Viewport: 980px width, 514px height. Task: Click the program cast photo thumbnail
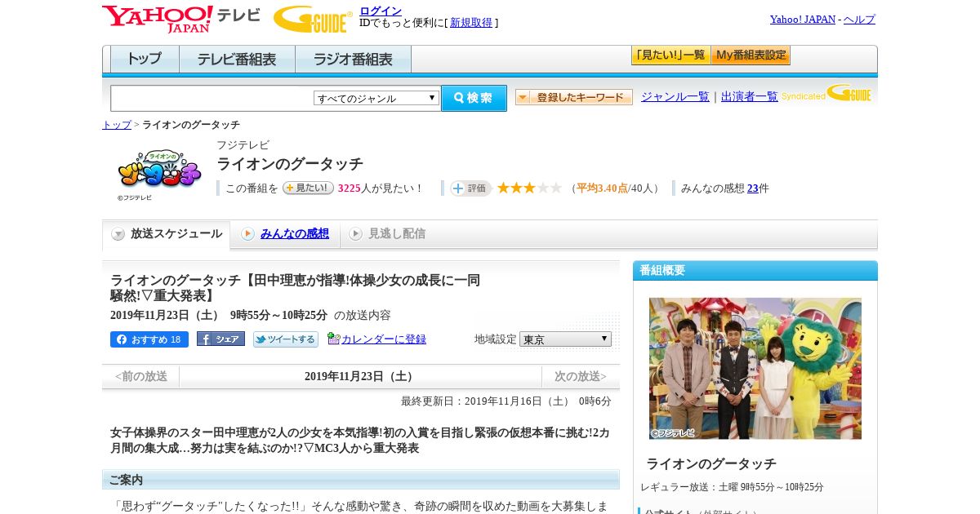coord(755,369)
